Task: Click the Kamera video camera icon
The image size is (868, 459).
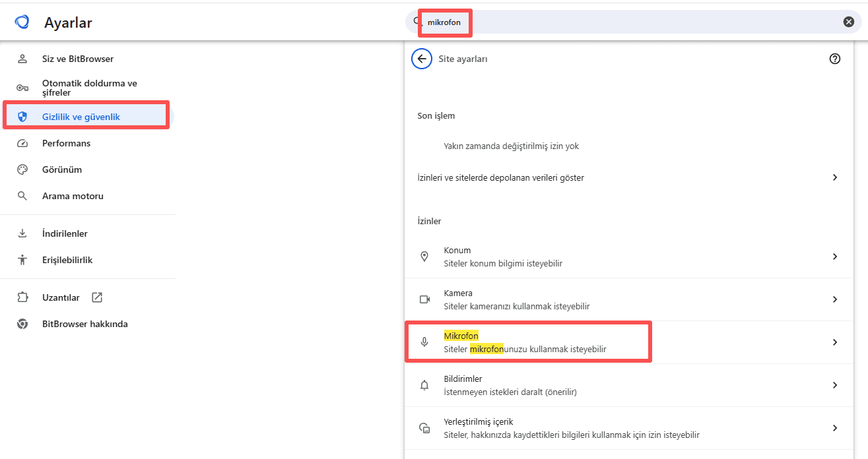Action: coord(424,299)
